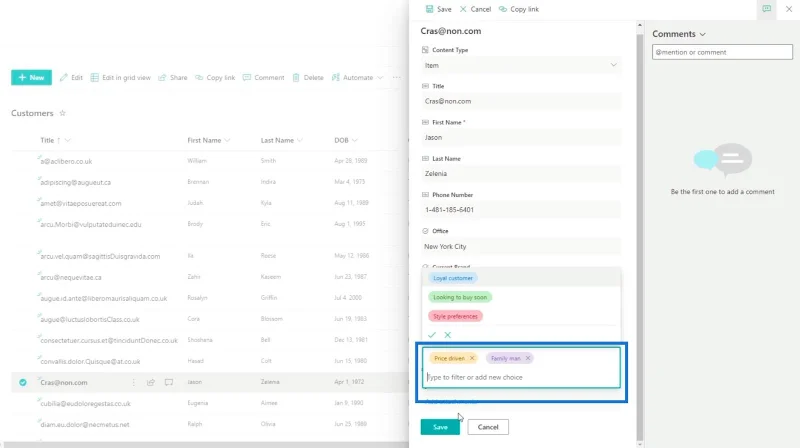Click Delete in the list toolbar
The image size is (800, 448).
[x=308, y=78]
